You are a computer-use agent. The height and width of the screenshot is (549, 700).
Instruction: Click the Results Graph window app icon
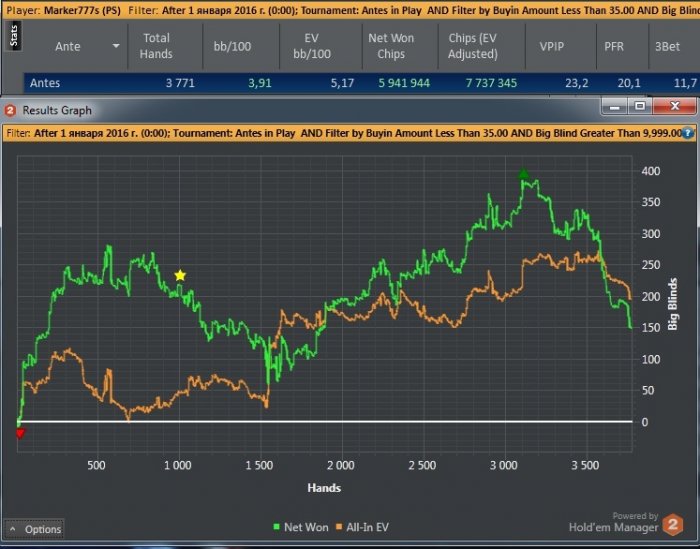pos(10,110)
